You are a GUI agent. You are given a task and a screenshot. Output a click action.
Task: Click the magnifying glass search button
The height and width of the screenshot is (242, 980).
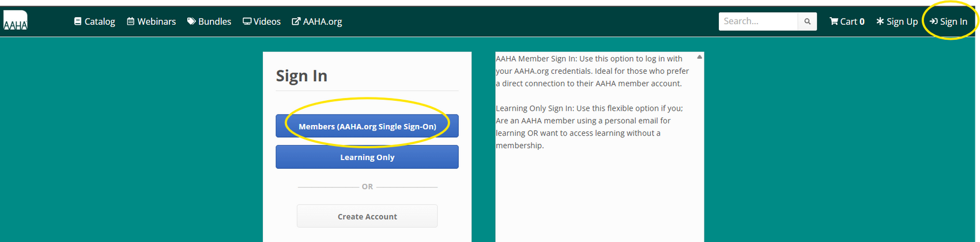(808, 21)
